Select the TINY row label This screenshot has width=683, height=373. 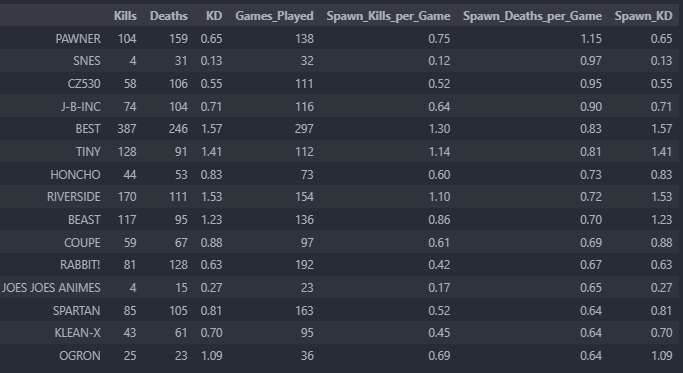88,152
